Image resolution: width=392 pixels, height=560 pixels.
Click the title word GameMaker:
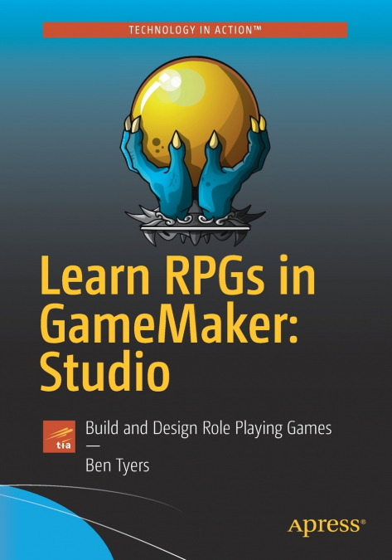click(169, 324)
